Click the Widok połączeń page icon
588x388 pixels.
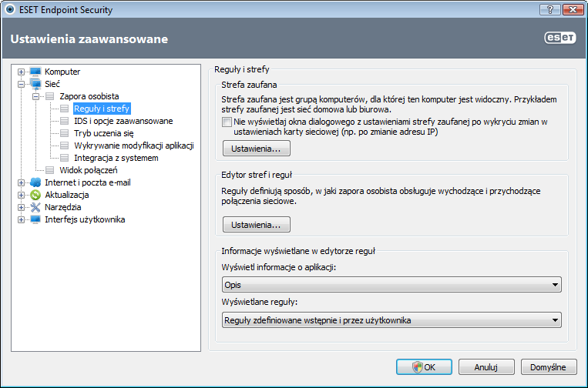(50, 170)
